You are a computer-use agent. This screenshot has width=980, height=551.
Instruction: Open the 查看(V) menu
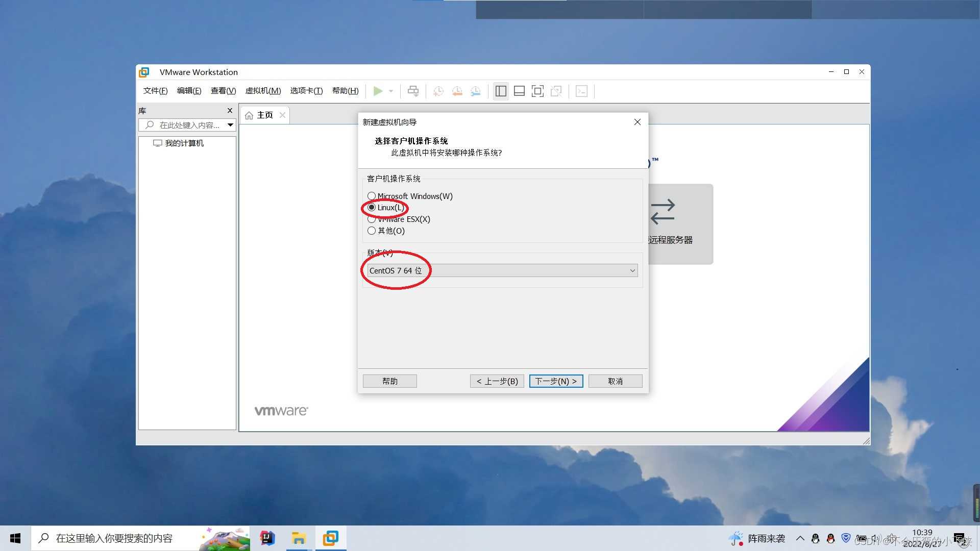point(223,91)
